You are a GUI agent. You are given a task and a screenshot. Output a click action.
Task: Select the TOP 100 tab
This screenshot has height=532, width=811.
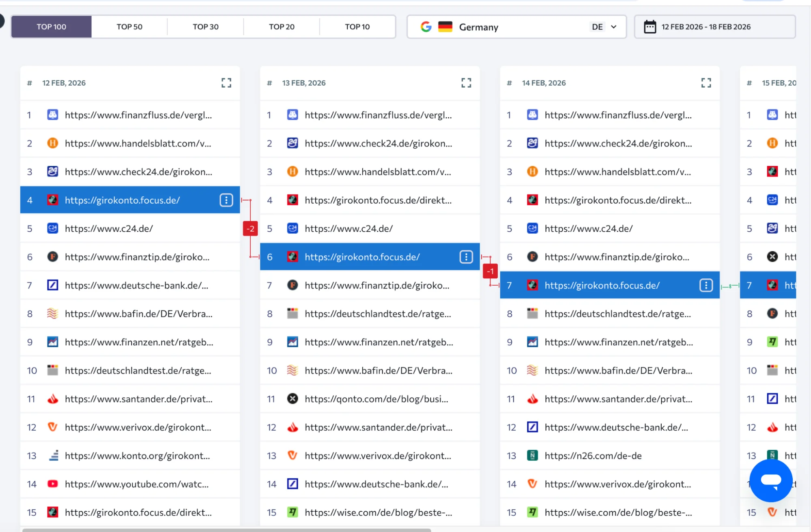tap(52, 27)
